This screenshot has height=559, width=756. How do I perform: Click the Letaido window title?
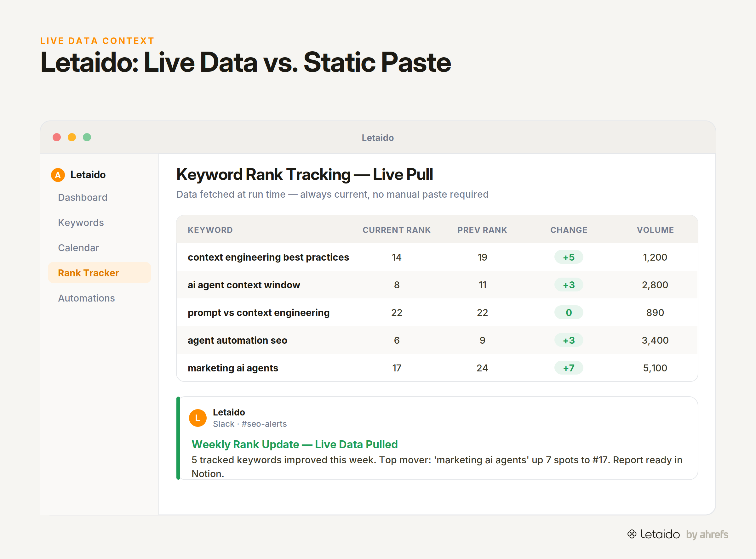377,138
